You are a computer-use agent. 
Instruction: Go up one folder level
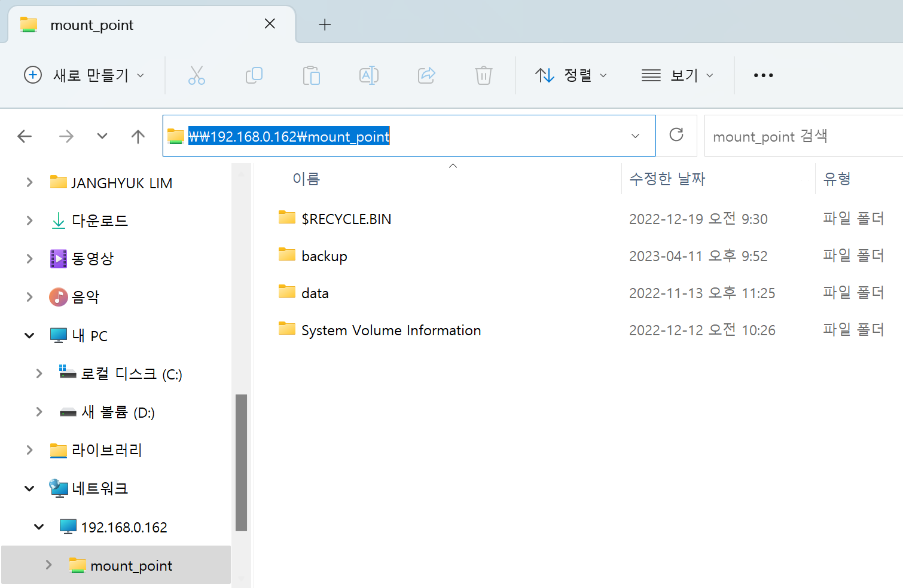coord(138,136)
